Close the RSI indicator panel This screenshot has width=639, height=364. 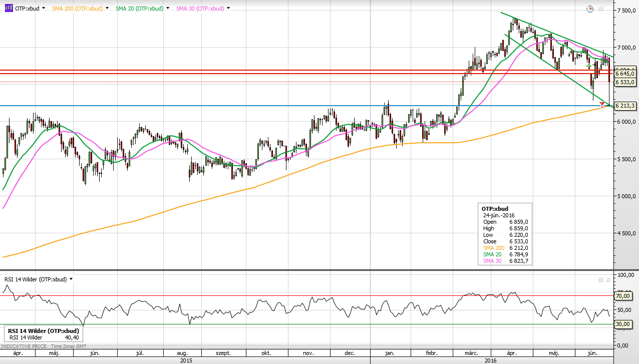pos(608,279)
